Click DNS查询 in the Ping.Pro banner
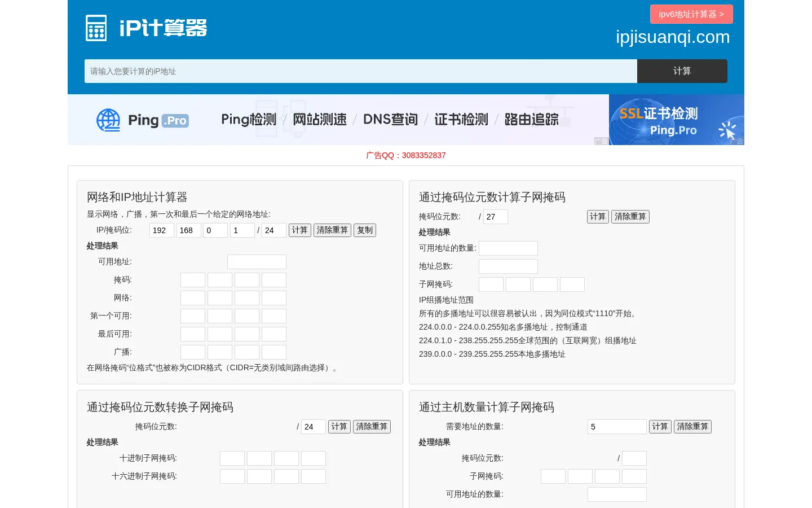The image size is (812, 508). [390, 120]
